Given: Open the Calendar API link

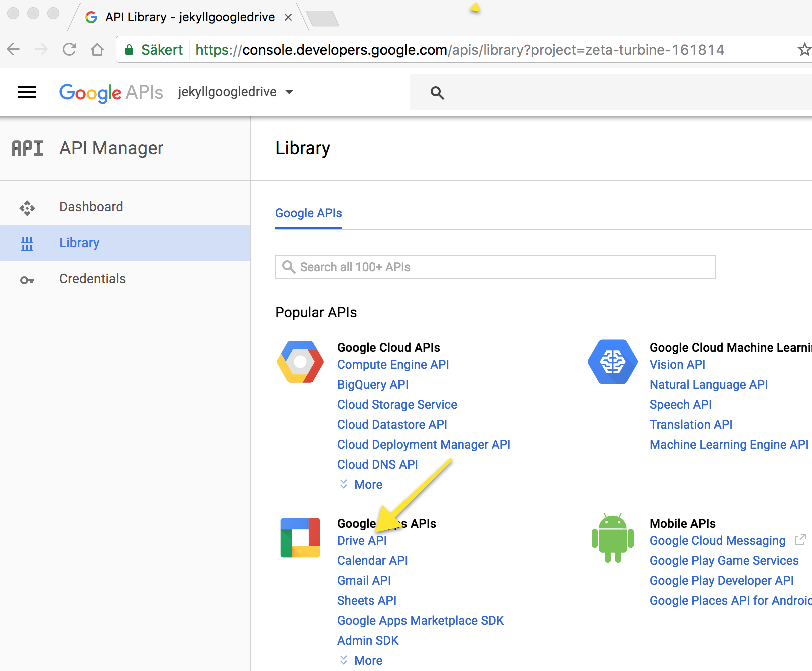Looking at the screenshot, I should click(372, 561).
